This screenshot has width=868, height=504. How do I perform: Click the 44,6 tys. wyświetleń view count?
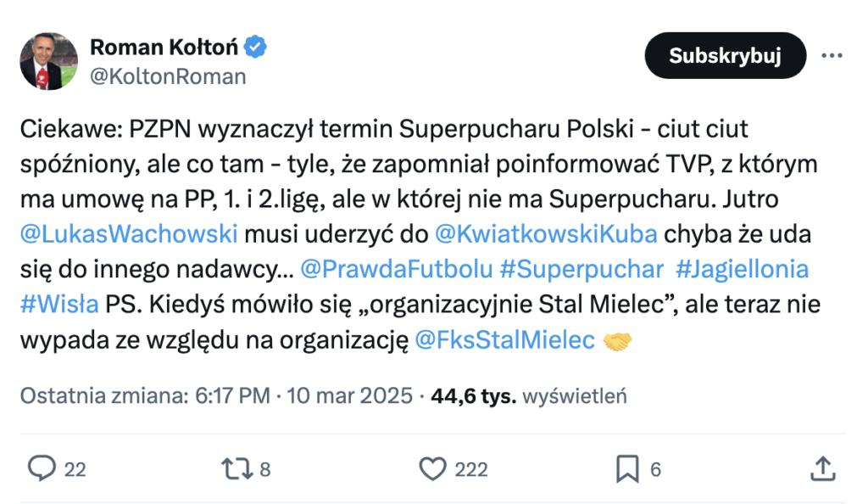point(528,395)
